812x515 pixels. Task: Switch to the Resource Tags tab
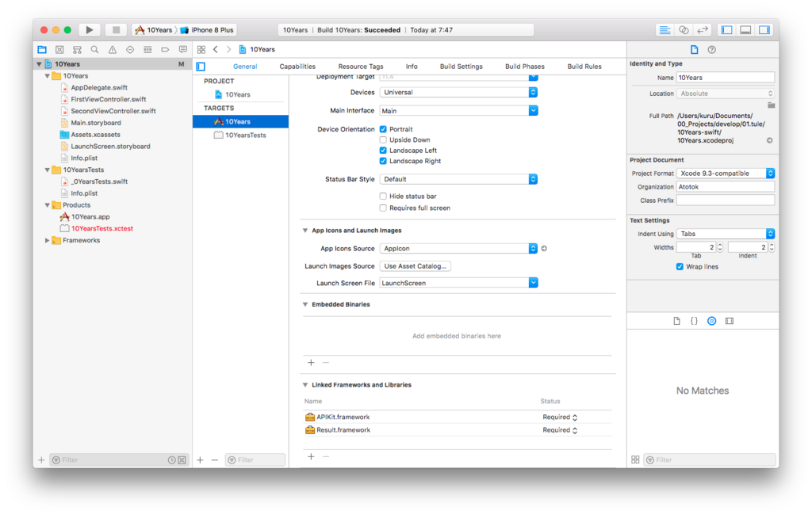click(x=361, y=67)
